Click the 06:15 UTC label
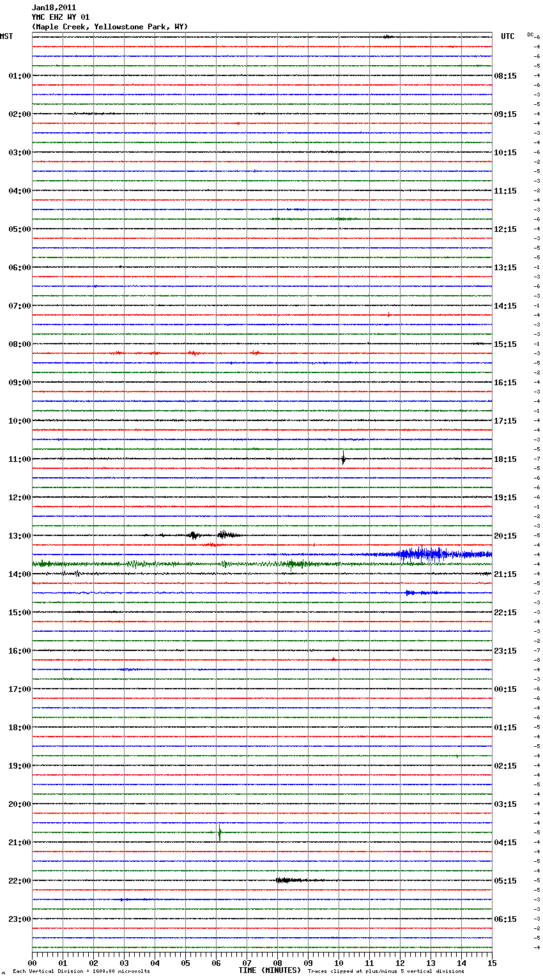543x980 pixels. coord(505,919)
